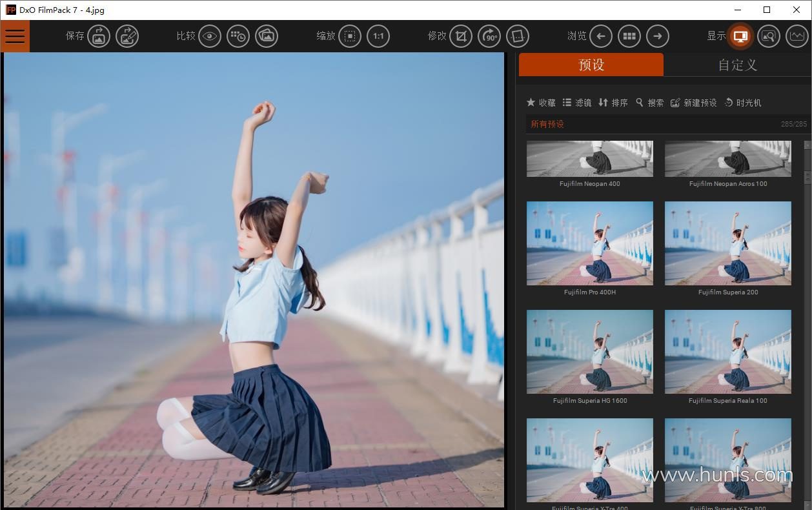This screenshot has width=812, height=510.
Task: Toggle the highlighted monitor display button
Action: (740, 36)
